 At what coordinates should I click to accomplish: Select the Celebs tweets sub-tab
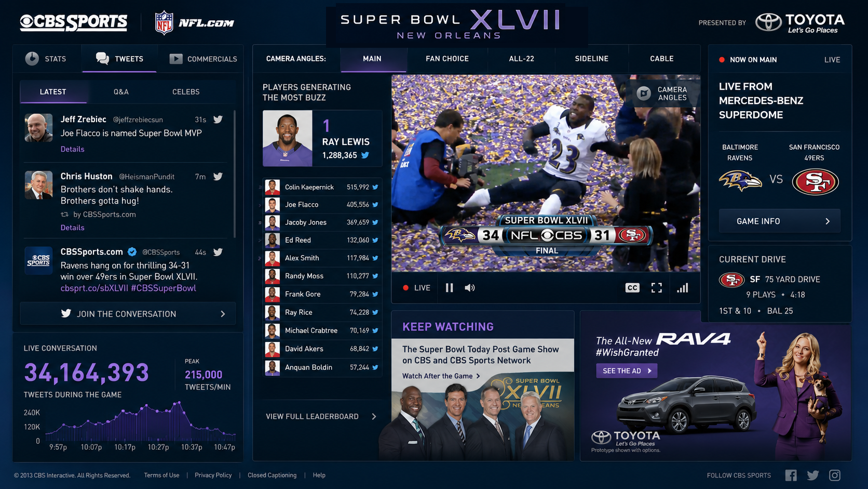pos(186,91)
